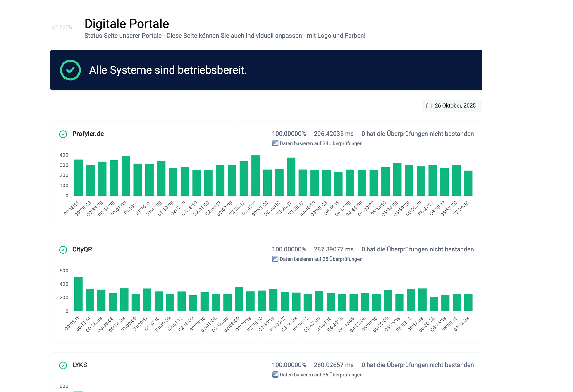Open the 26 Oktober, 2025 date selector
This screenshot has height=392, width=573.
(455, 105)
